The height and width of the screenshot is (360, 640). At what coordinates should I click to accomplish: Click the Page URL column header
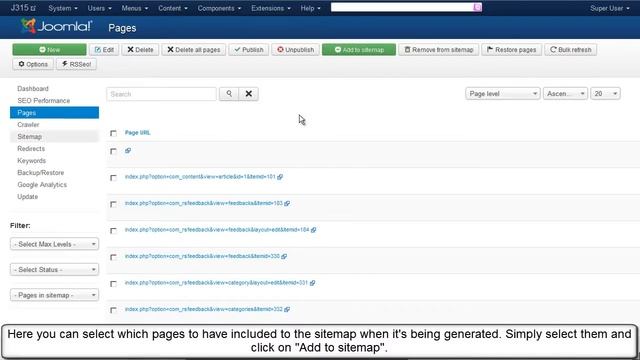click(x=138, y=133)
